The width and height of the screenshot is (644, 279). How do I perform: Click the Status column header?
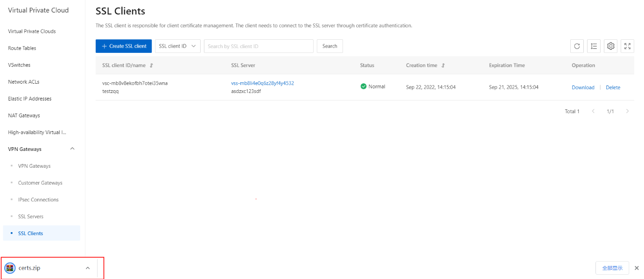367,65
